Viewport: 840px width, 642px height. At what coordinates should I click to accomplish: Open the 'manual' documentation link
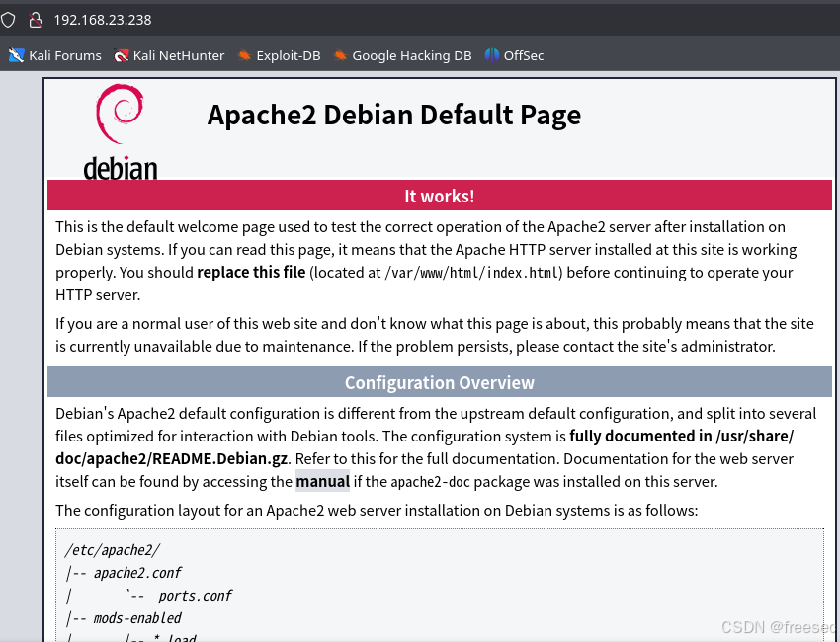coord(322,481)
